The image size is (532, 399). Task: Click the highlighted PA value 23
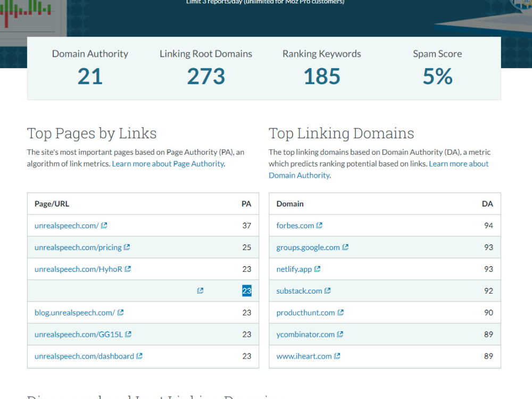pyautogui.click(x=247, y=291)
